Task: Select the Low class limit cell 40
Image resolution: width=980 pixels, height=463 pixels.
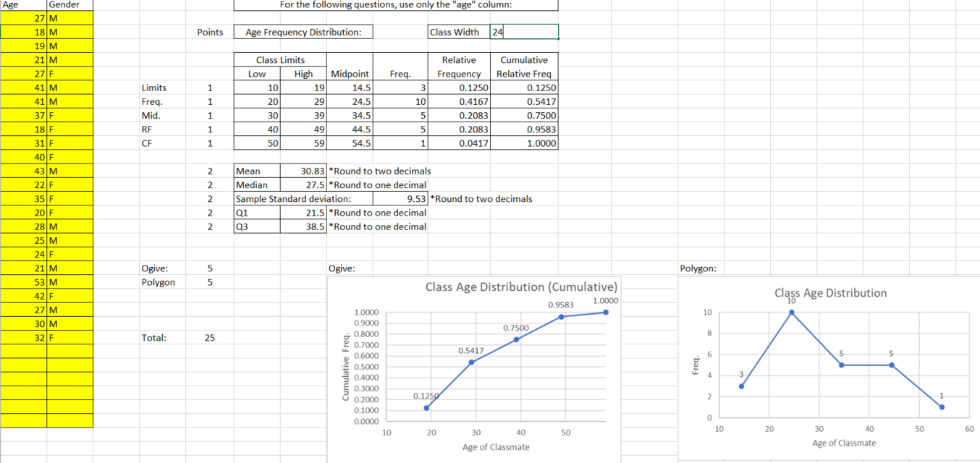Action: pos(257,129)
